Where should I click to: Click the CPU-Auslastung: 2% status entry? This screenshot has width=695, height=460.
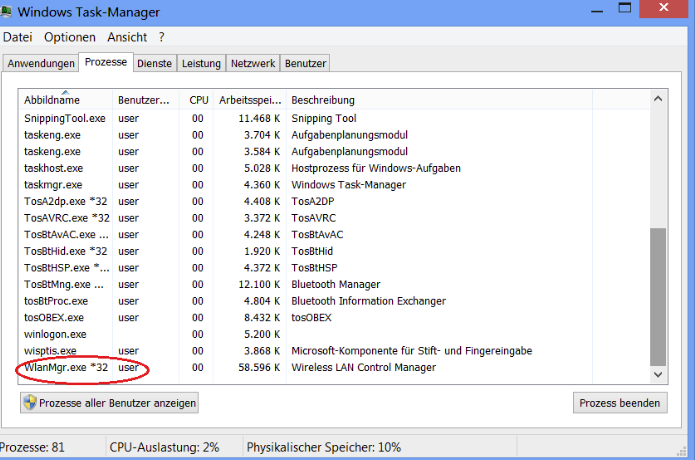click(164, 447)
